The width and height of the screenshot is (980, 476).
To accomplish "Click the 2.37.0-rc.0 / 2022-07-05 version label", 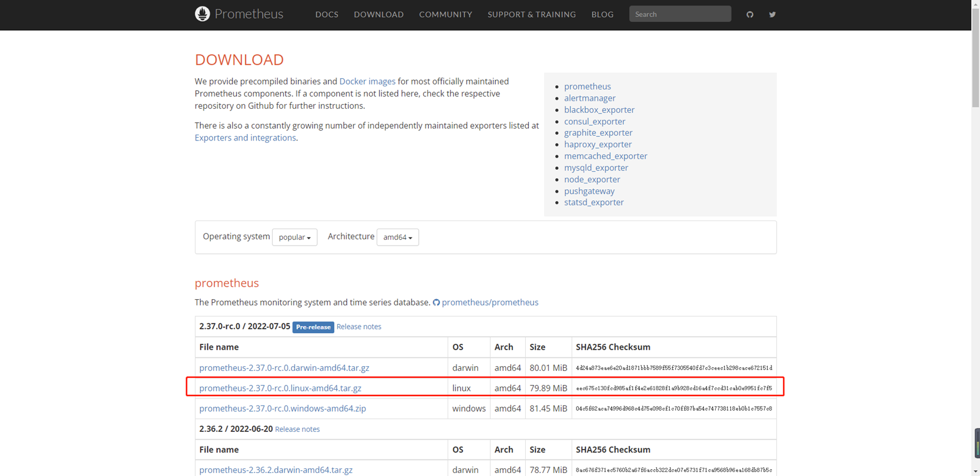I will click(x=244, y=327).
